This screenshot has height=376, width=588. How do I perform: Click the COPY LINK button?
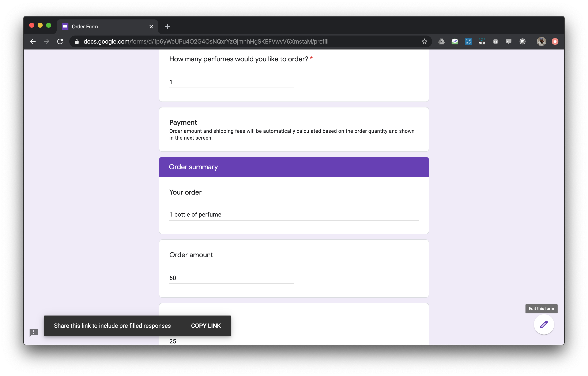pos(206,325)
